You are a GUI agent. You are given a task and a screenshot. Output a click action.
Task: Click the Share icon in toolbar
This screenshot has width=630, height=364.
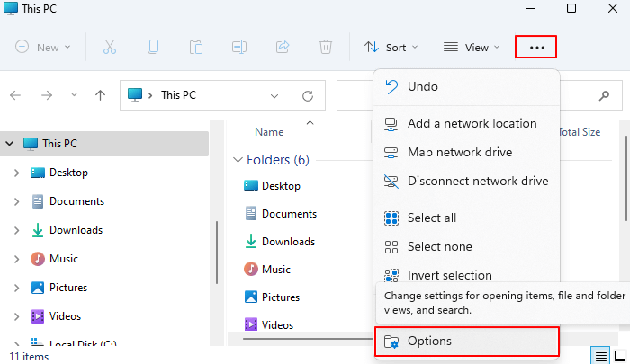click(283, 47)
